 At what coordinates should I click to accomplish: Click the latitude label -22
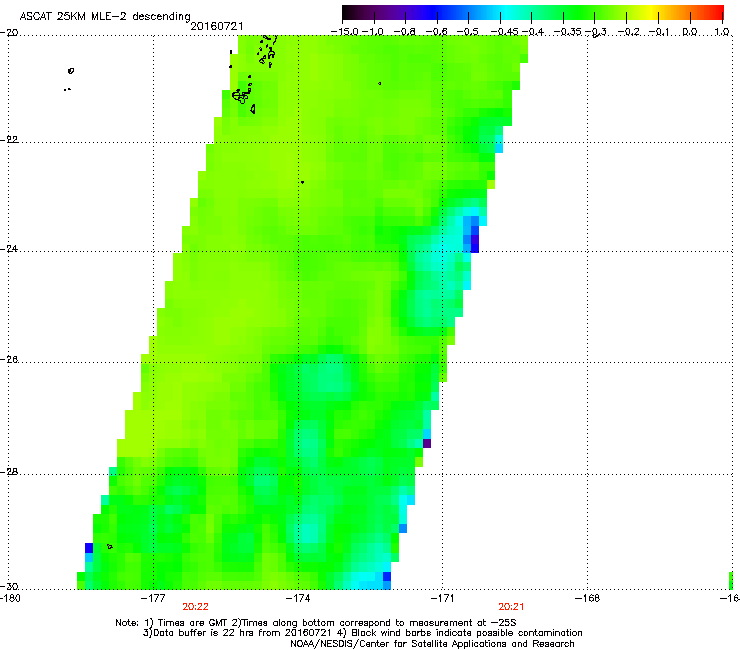[9, 140]
